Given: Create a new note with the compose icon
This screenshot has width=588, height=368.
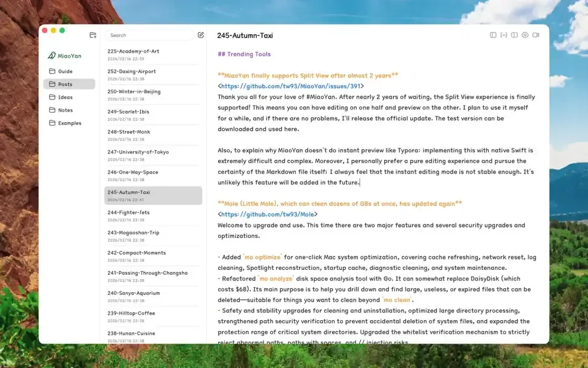Looking at the screenshot, I should [x=201, y=35].
